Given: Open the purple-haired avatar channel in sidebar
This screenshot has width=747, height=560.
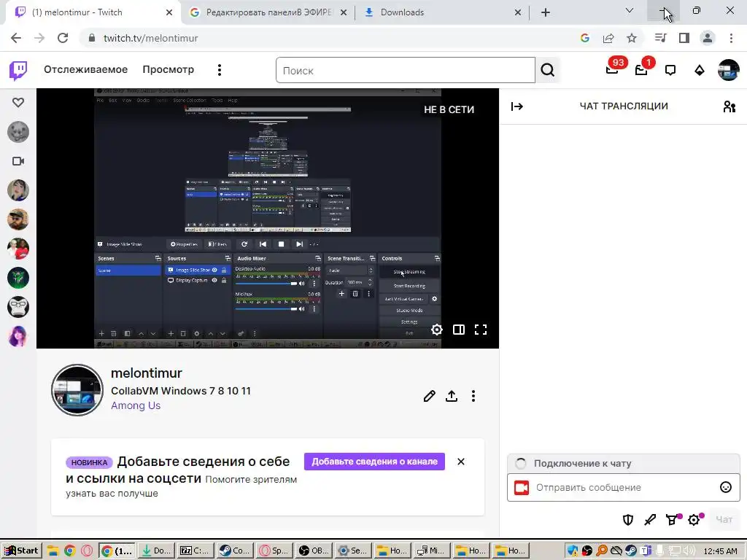Looking at the screenshot, I should [x=18, y=336].
